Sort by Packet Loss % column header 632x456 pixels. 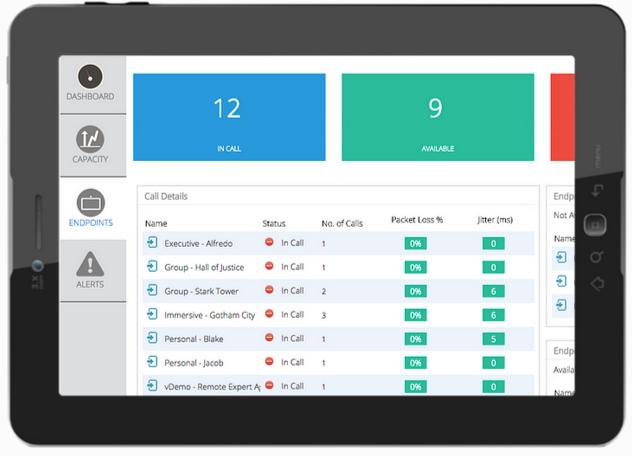(x=417, y=220)
